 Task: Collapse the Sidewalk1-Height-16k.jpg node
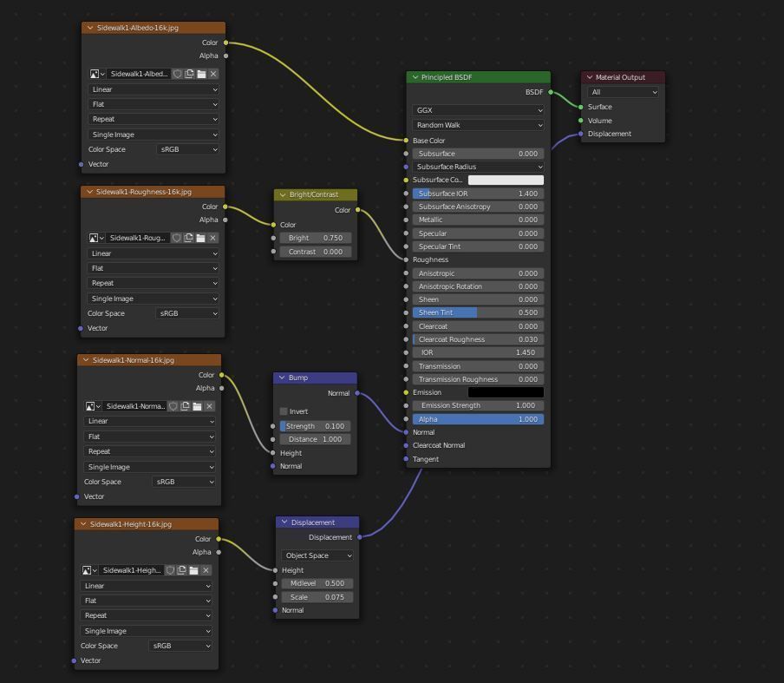click(x=83, y=524)
